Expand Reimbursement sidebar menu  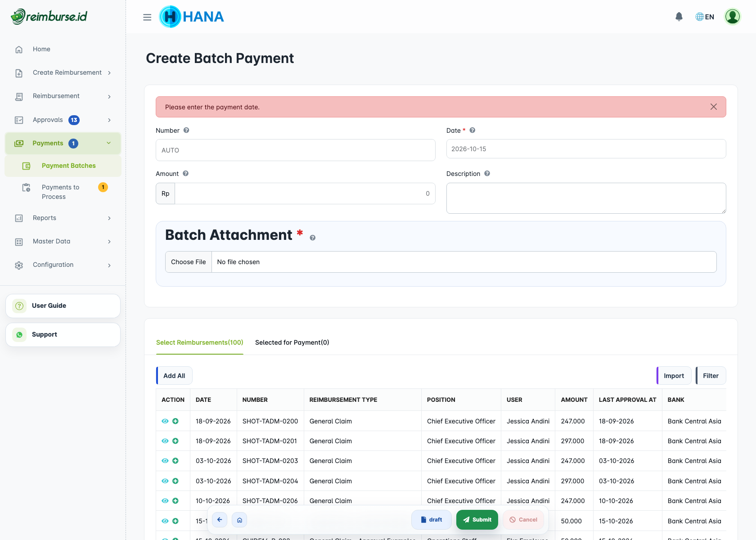coord(63,96)
